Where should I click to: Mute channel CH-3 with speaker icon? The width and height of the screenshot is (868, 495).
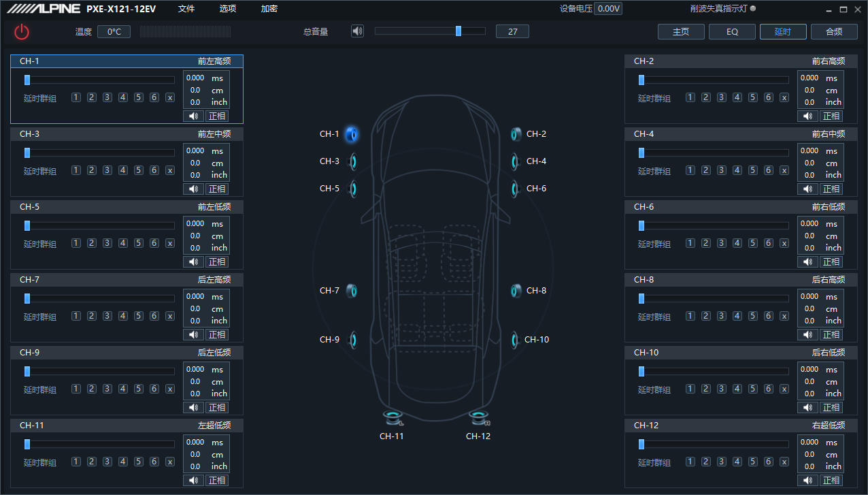click(193, 189)
